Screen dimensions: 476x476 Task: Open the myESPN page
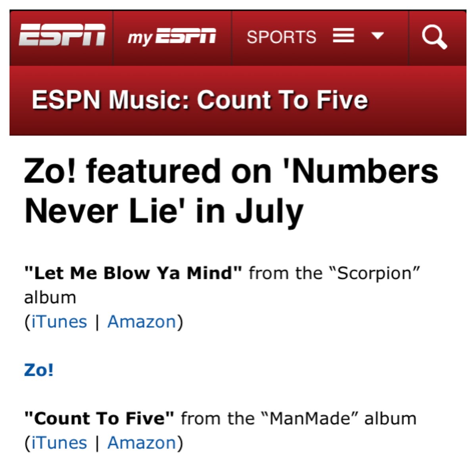172,37
